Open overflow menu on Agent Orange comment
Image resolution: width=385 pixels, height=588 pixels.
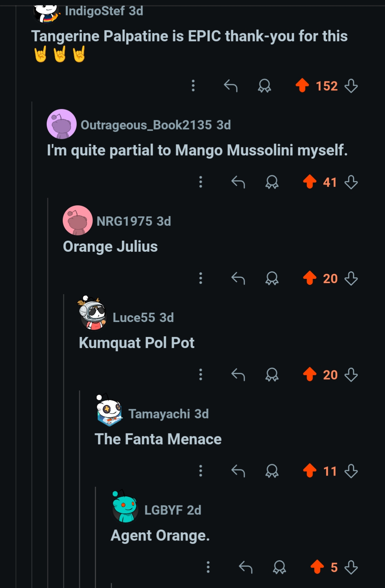208,567
